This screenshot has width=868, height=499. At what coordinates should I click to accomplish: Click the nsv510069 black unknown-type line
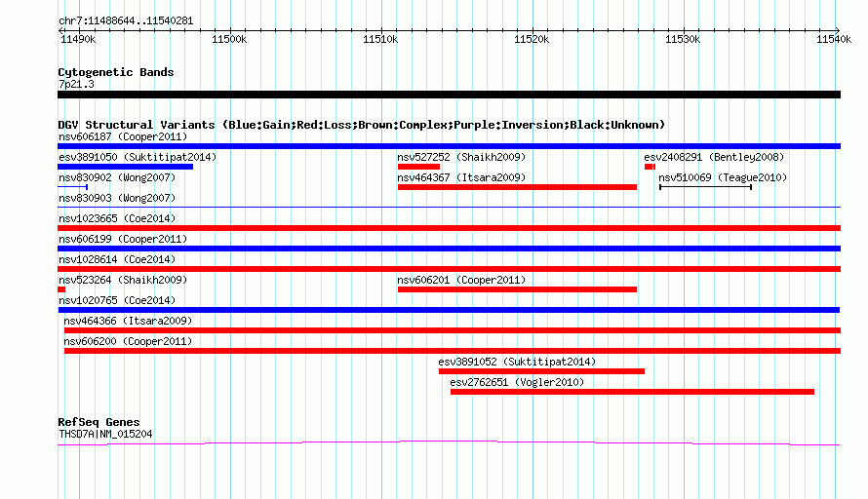point(705,187)
